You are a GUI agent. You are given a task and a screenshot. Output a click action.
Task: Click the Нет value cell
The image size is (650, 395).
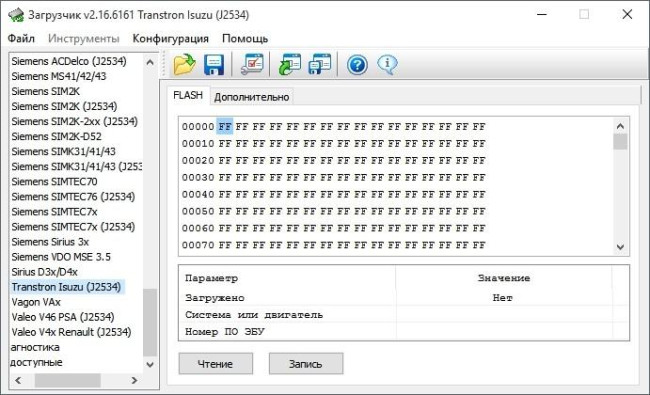point(503,298)
